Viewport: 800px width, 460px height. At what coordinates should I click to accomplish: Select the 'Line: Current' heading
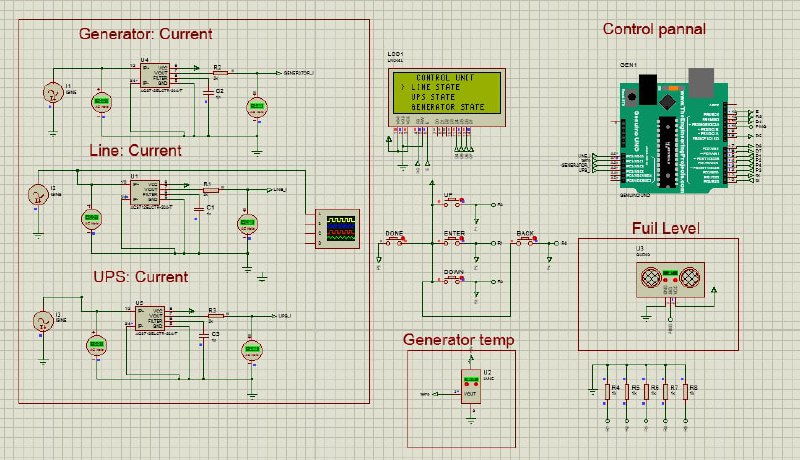(135, 150)
